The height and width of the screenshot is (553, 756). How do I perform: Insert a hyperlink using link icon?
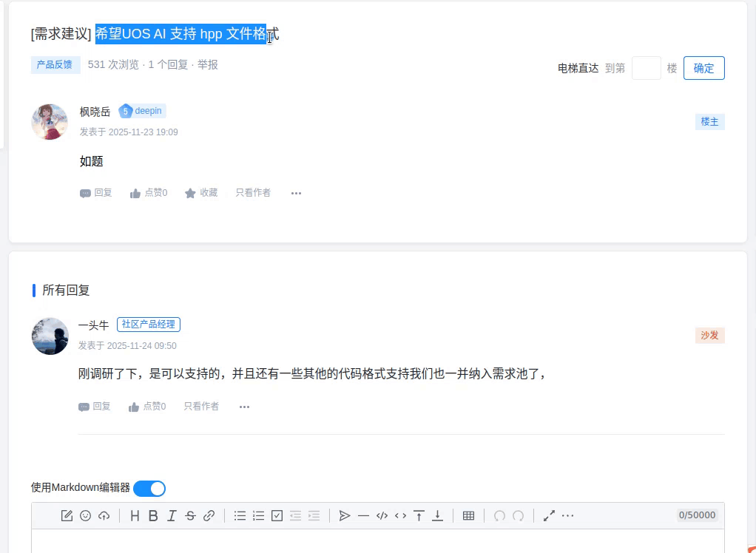pyautogui.click(x=209, y=515)
